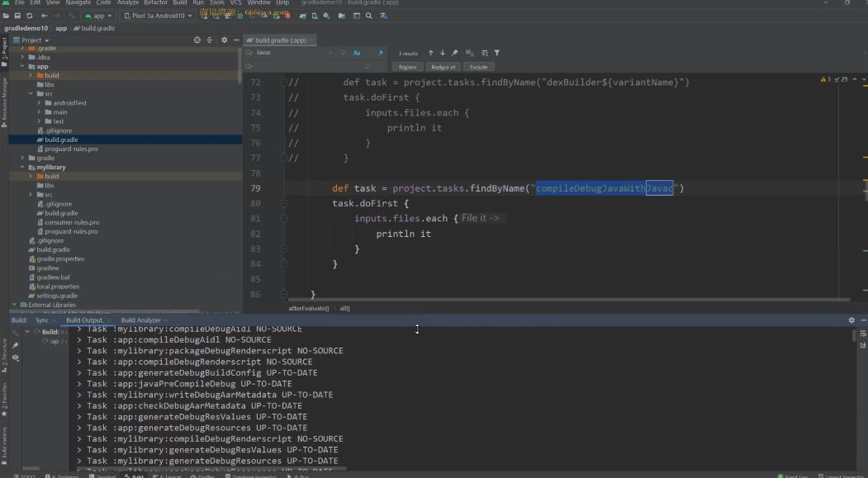868x478 pixels.
Task: Switch to the Build Analyzer tab
Action: point(140,320)
